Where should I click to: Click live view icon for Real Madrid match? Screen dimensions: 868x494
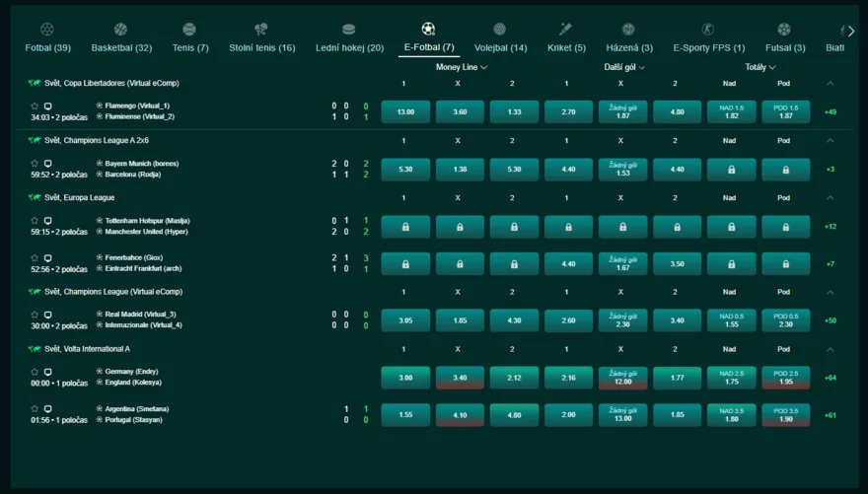[x=47, y=316]
